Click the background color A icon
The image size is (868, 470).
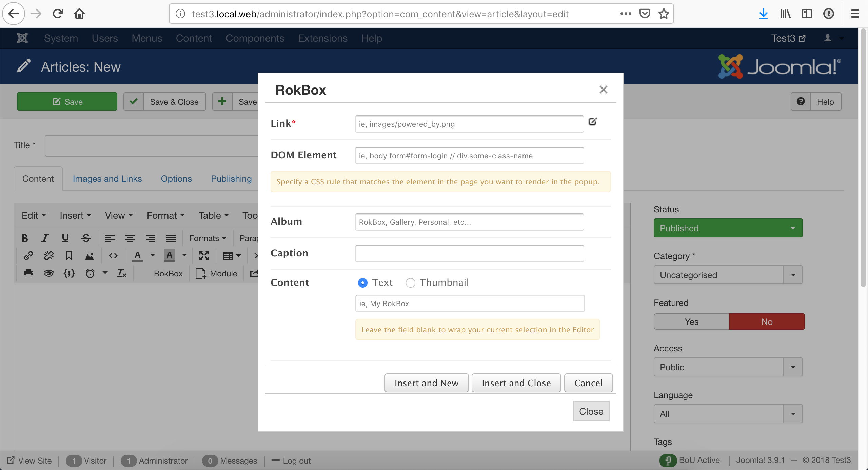pyautogui.click(x=169, y=256)
